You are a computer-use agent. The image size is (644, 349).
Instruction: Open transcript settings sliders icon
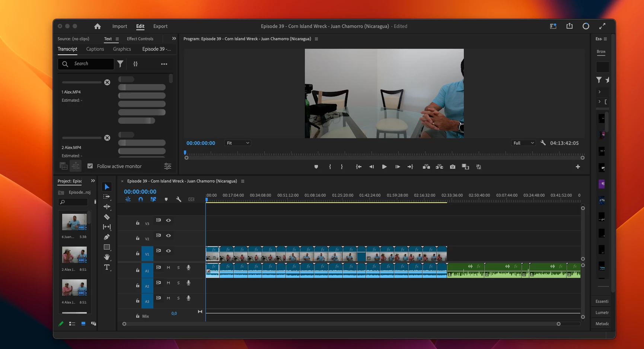tap(168, 166)
